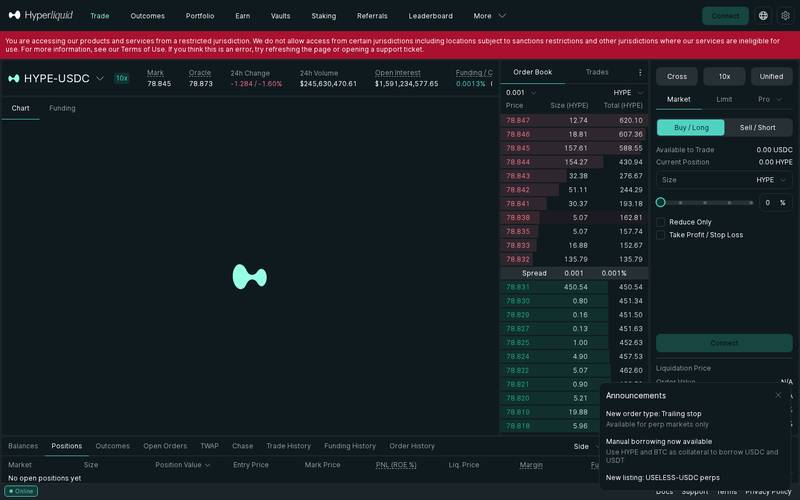Open the Staking page
The width and height of the screenshot is (800, 500).
[323, 16]
